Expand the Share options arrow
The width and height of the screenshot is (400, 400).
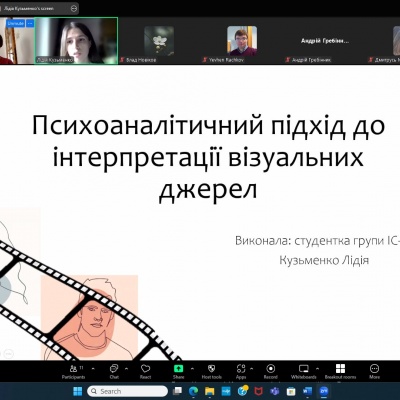tap(192, 369)
